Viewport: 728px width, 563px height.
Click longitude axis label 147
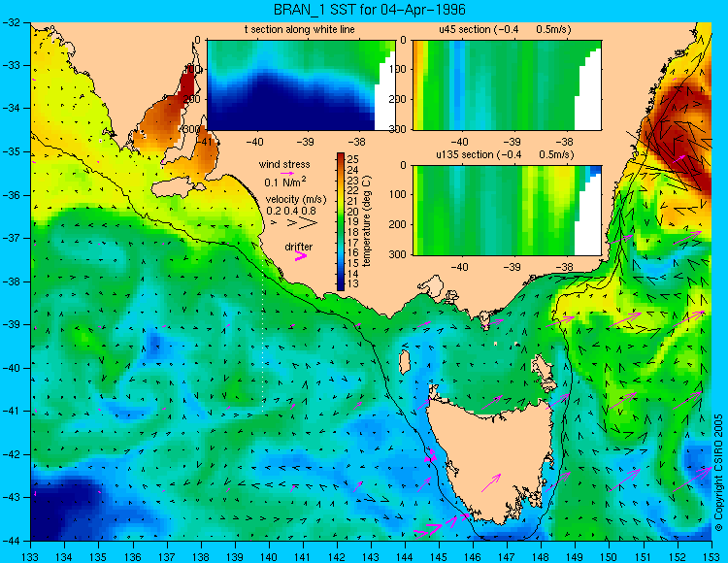[x=507, y=556]
